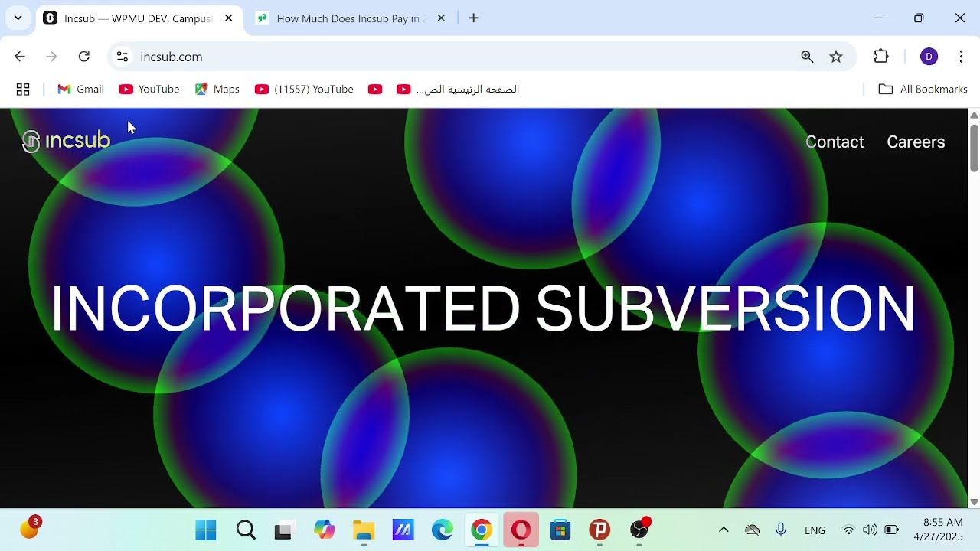Open Windows taskbar Search
Screen dimensions: 980x551
tap(246, 530)
